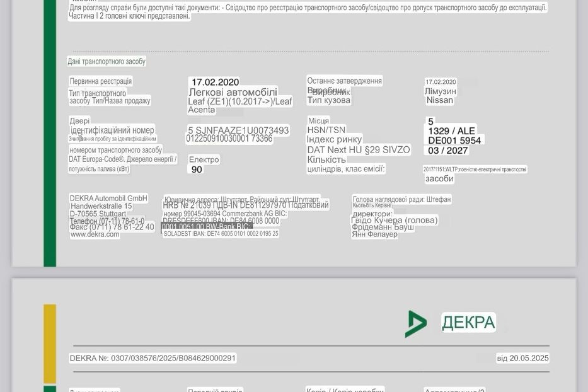Select the model text "Leaf (ZE1)(10.2017->)/Leaf"

pos(240,101)
